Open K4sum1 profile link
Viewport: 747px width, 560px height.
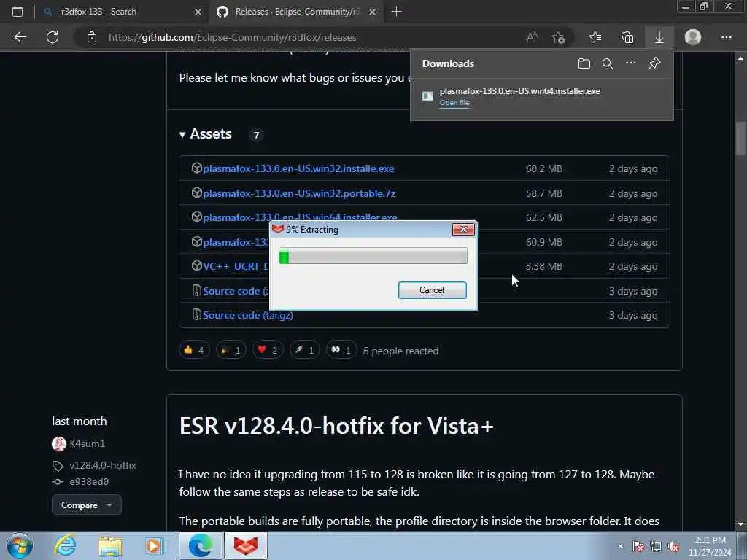87,443
